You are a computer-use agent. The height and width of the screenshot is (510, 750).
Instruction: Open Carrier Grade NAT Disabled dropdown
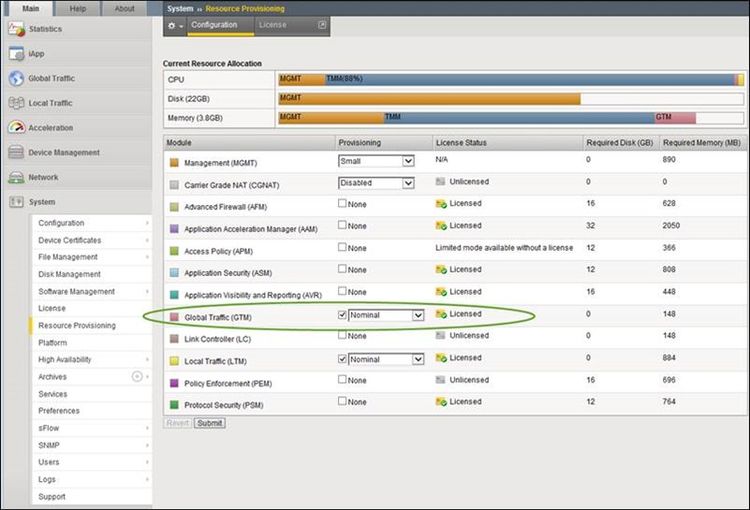[x=376, y=183]
